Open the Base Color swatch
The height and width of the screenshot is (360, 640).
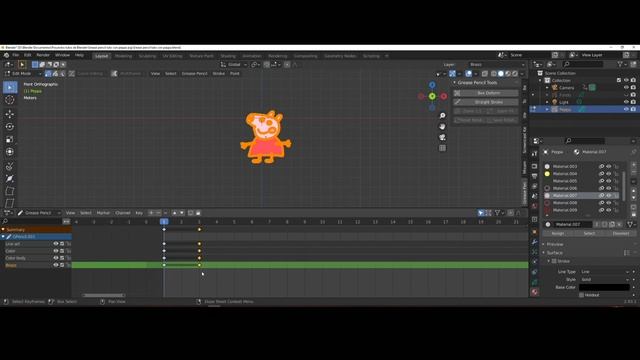coord(604,287)
